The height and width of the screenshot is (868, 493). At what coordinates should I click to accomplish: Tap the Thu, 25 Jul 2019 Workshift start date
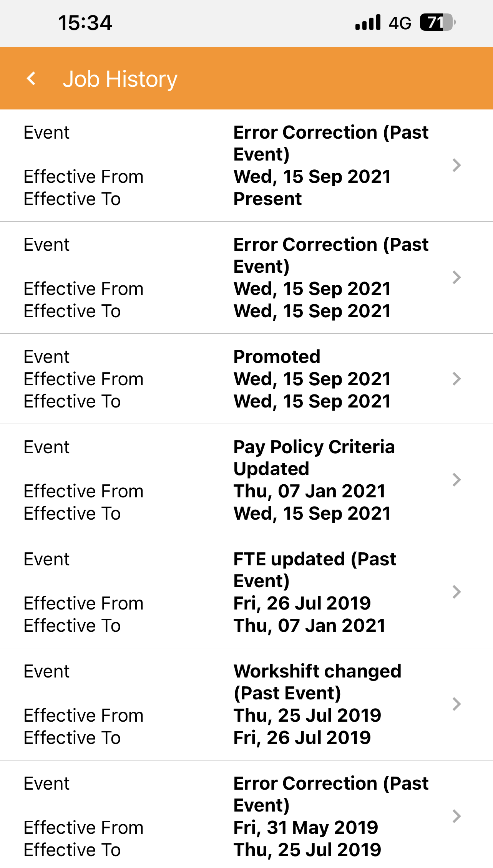307,715
